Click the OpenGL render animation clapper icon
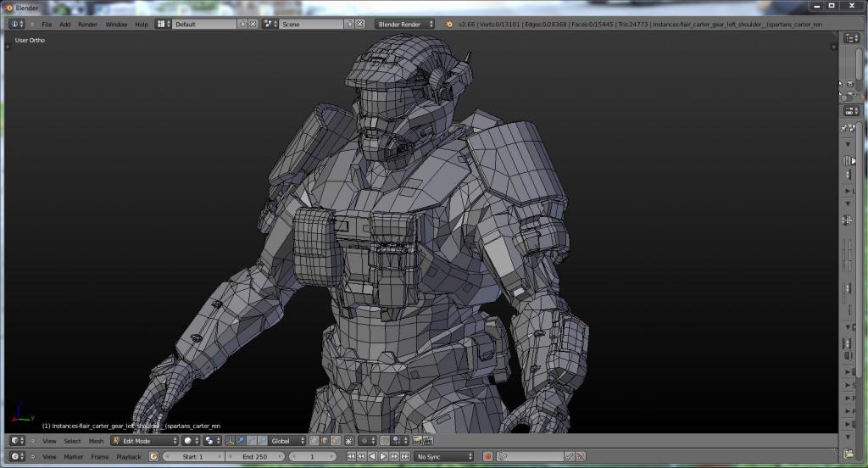 [x=428, y=441]
